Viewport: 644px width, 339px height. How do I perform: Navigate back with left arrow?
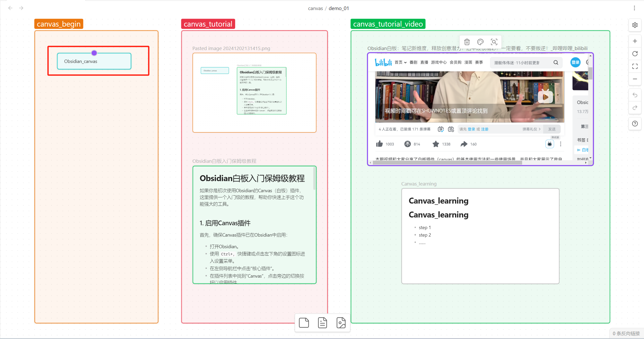tap(10, 8)
